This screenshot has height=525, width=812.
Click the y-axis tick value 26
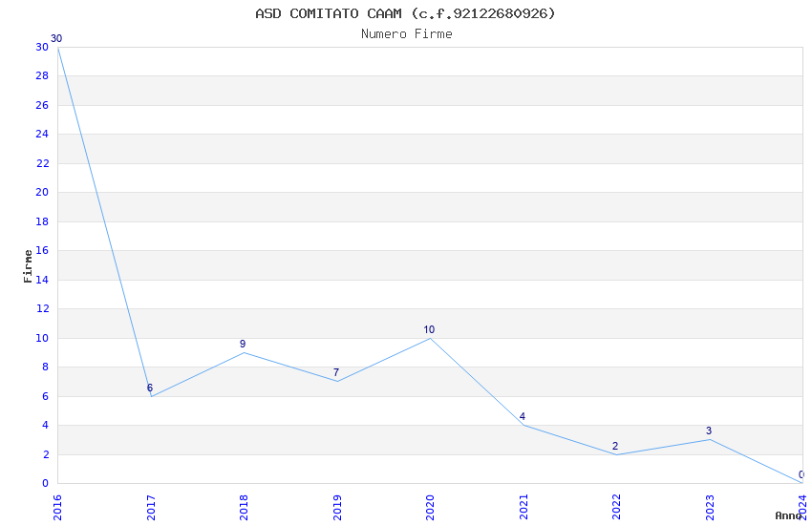[42, 105]
